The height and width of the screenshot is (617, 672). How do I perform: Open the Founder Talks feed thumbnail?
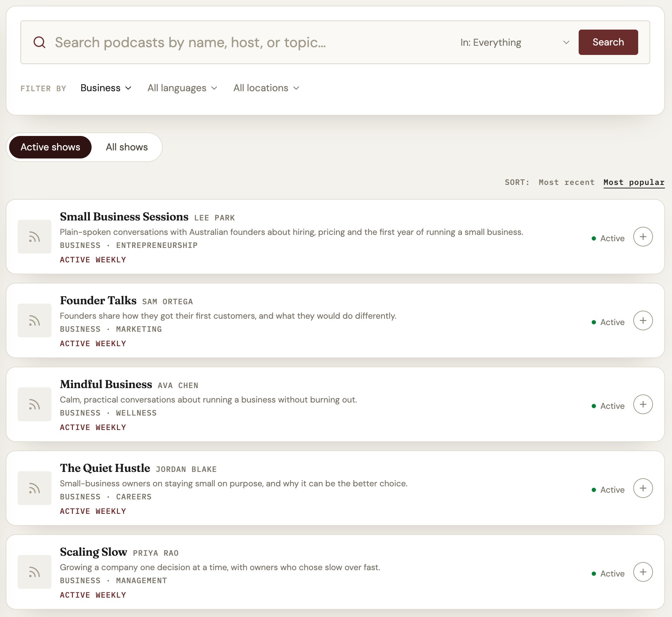pos(35,320)
